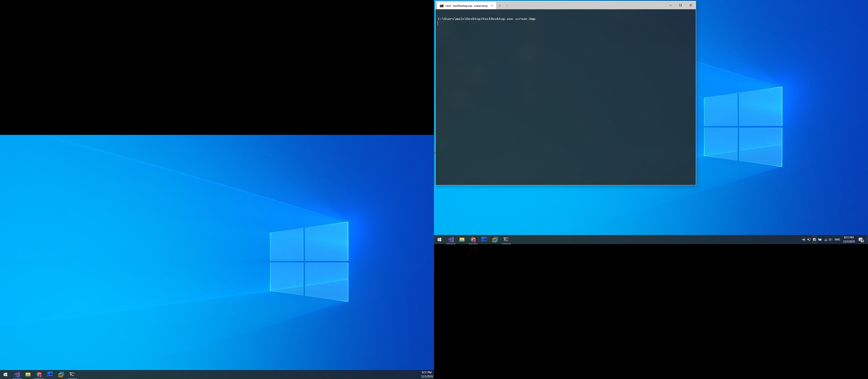
Task: Open blue tiled app on right taskbar
Action: pyautogui.click(x=484, y=240)
